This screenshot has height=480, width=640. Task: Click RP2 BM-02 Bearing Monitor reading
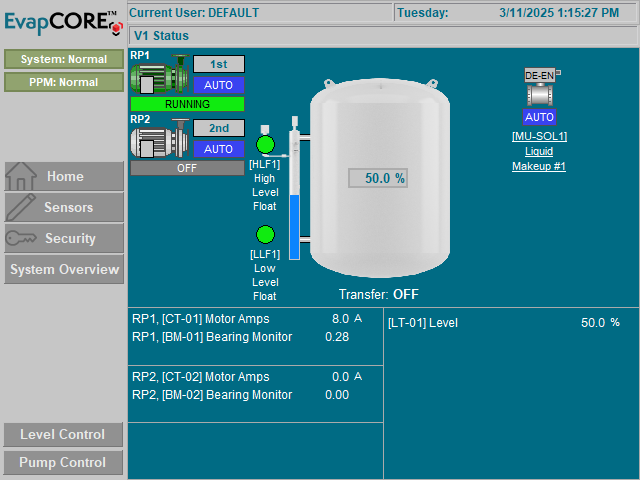[x=241, y=395]
